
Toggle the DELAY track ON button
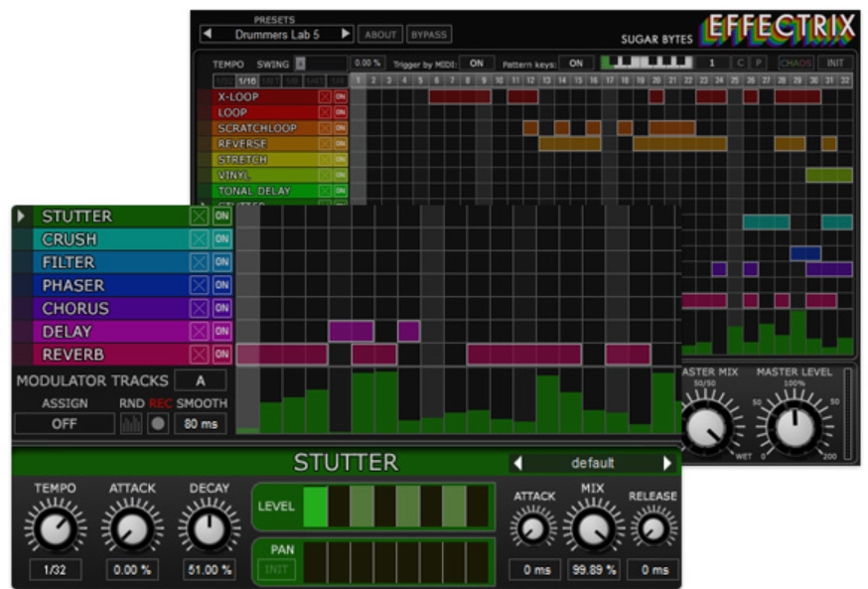pyautogui.click(x=222, y=331)
